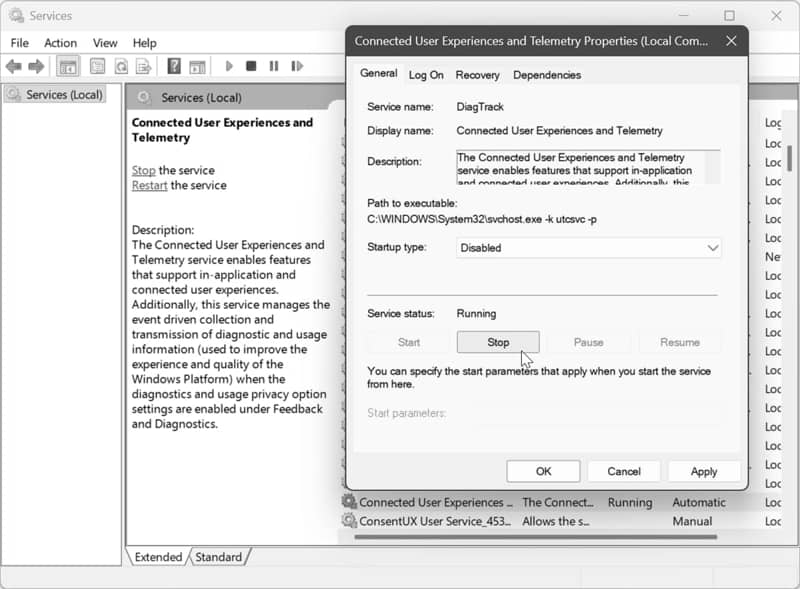Select the Standard view tab
The height and width of the screenshot is (589, 800).
pos(218,557)
